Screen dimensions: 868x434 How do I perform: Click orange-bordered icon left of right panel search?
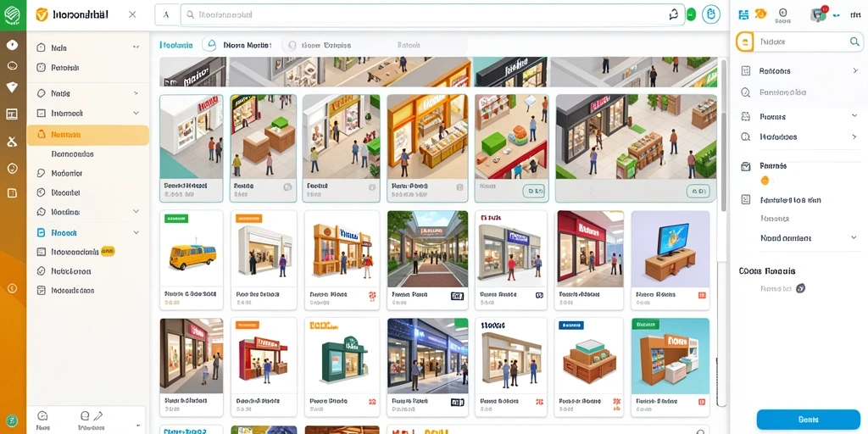click(x=745, y=42)
